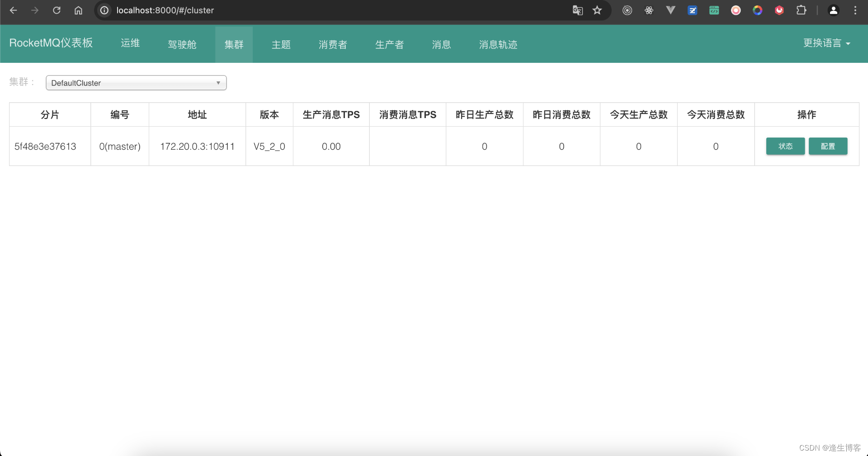Open the 消息轨迹 message trace tab
The height and width of the screenshot is (456, 868).
tap(498, 44)
